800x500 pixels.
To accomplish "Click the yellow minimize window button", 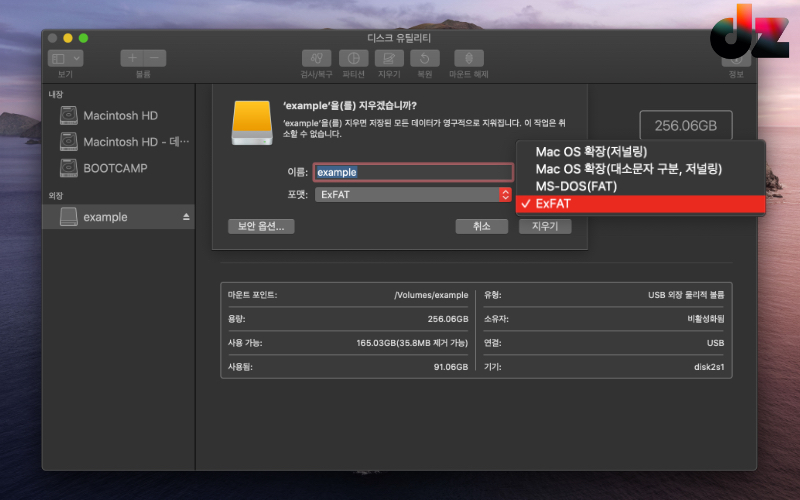I will coord(68,38).
